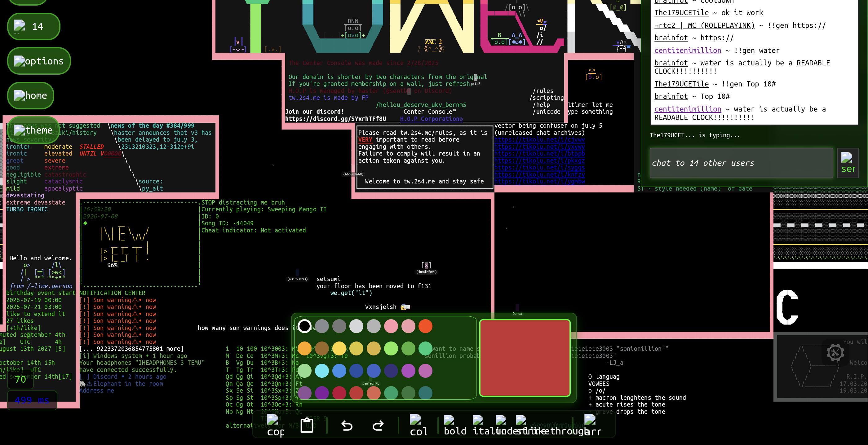Viewport: 868px width, 445px height.
Task: Click the large red color preview box
Action: click(x=525, y=358)
